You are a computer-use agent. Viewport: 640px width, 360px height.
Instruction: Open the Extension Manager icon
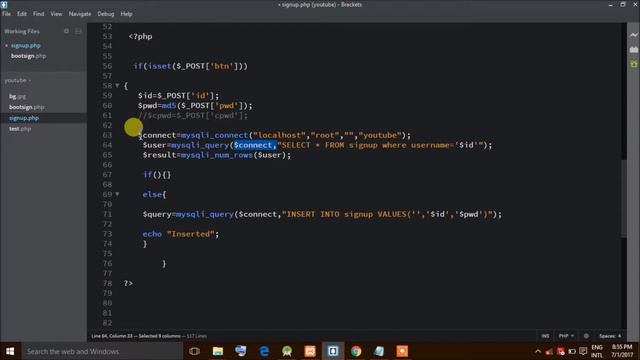(633, 49)
